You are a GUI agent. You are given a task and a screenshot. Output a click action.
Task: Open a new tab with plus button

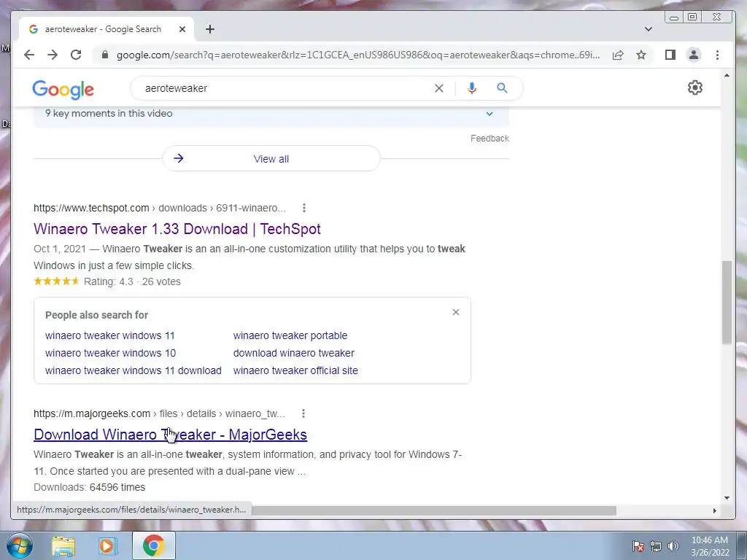click(210, 29)
